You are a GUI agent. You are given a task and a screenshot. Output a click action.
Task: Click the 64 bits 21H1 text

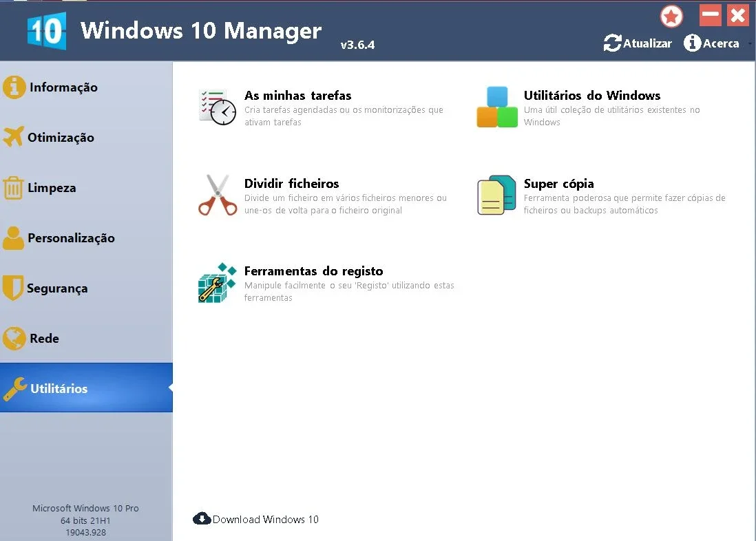coord(85,520)
